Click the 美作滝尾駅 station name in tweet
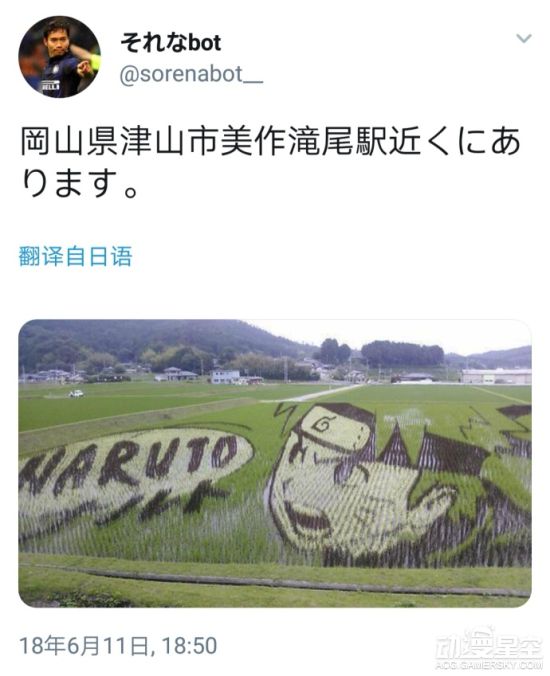550x676 pixels. pos(304,141)
